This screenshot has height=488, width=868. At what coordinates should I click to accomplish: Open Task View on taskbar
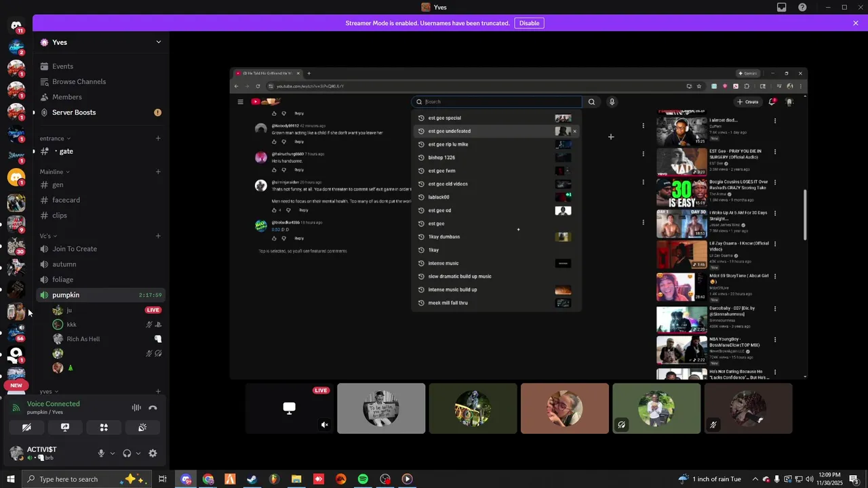pos(163,479)
